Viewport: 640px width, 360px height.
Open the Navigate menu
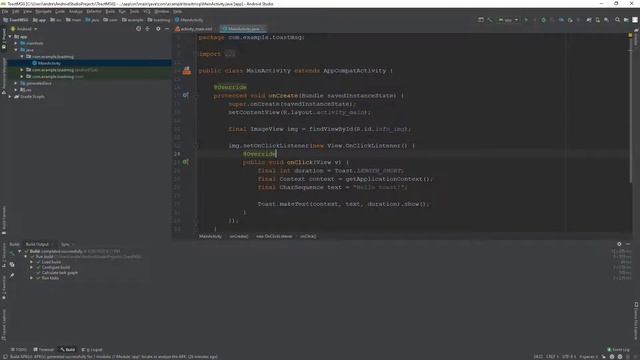43,11
